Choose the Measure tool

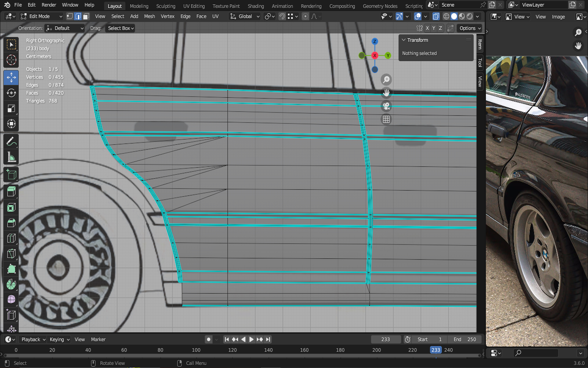point(11,157)
